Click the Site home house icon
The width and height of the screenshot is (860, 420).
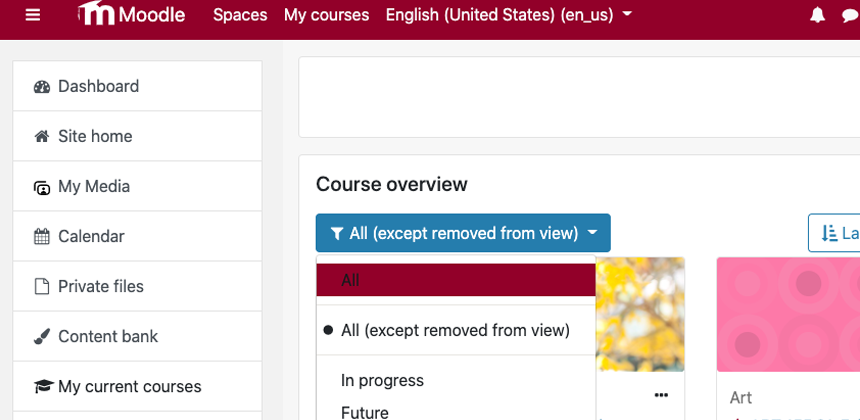[42, 136]
